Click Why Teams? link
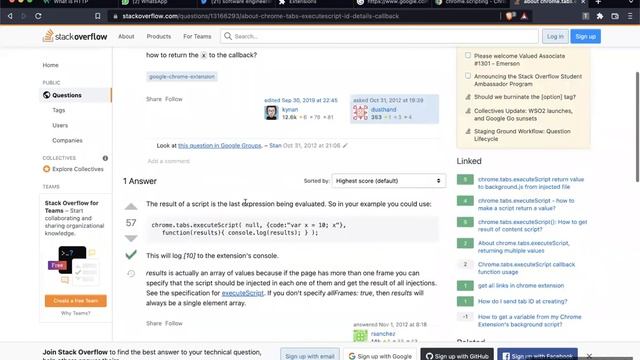 76,313
